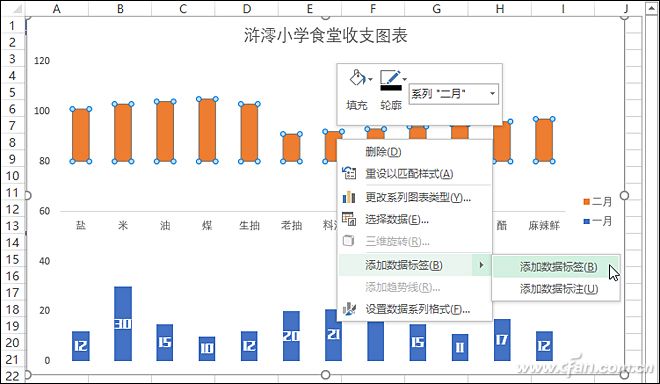Viewport: 660px width, 384px height.
Task: Click the blue bar labeled 20
Action: [291, 336]
